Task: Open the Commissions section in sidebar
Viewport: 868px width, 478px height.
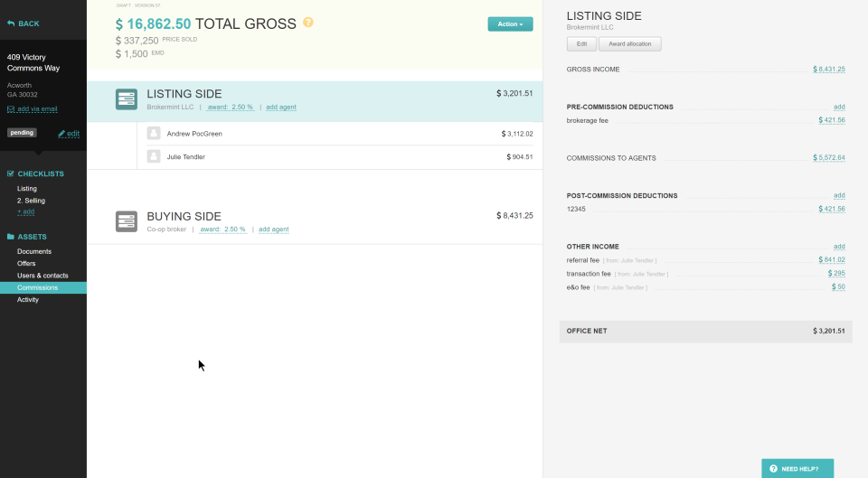Action: pos(37,287)
